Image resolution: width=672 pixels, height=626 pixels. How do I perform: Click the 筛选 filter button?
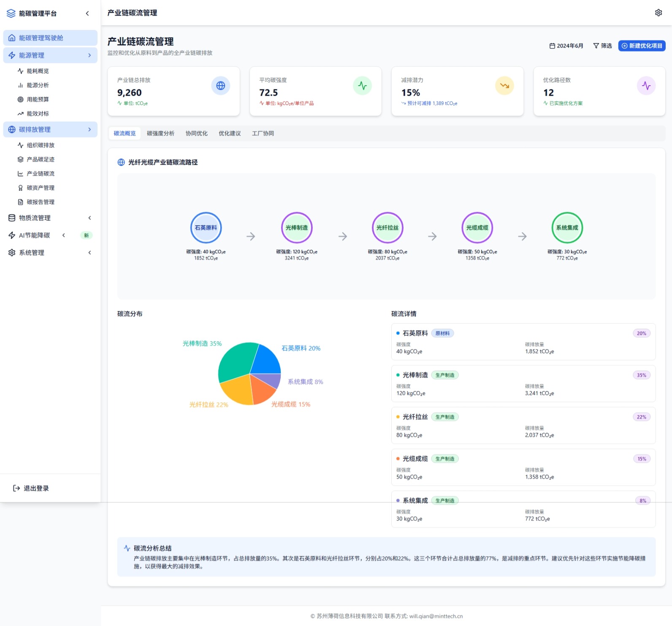coord(602,46)
